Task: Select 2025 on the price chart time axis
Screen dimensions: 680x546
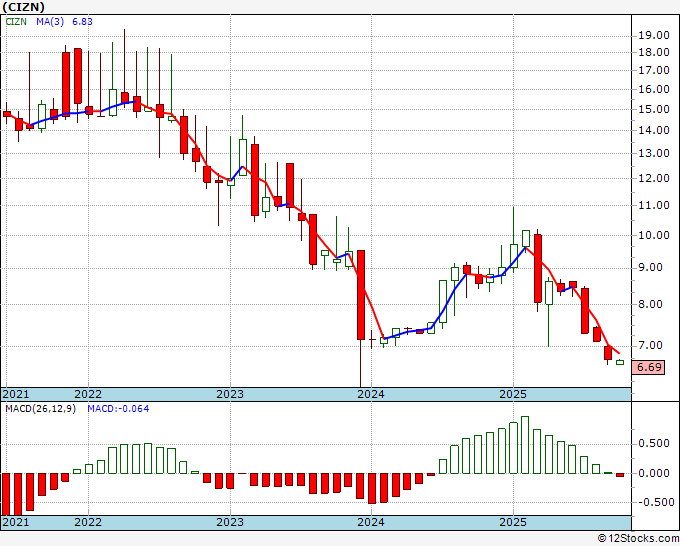Action: click(513, 394)
